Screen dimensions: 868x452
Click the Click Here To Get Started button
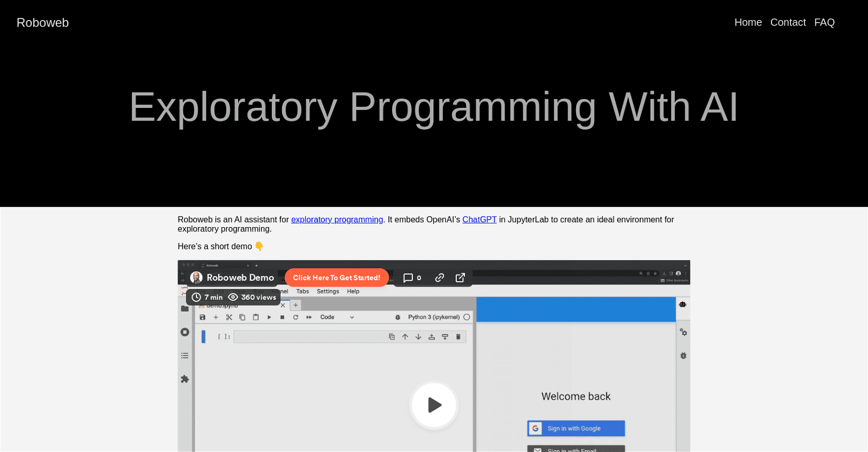[336, 277]
